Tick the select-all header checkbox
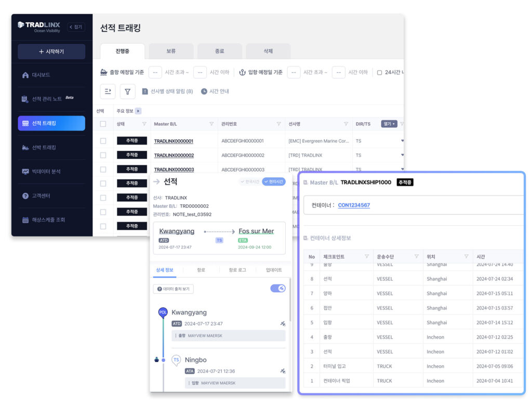The image size is (532, 405). click(x=103, y=124)
